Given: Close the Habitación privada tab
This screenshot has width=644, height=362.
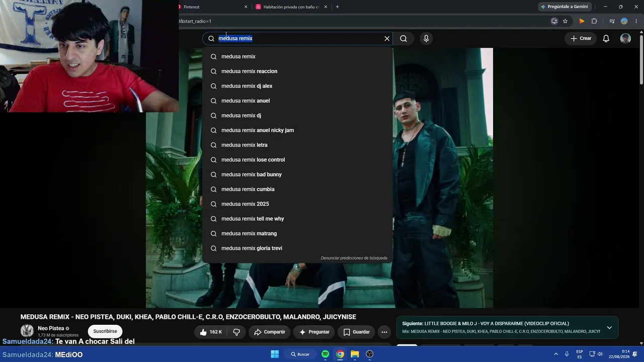Looking at the screenshot, I should [326, 7].
